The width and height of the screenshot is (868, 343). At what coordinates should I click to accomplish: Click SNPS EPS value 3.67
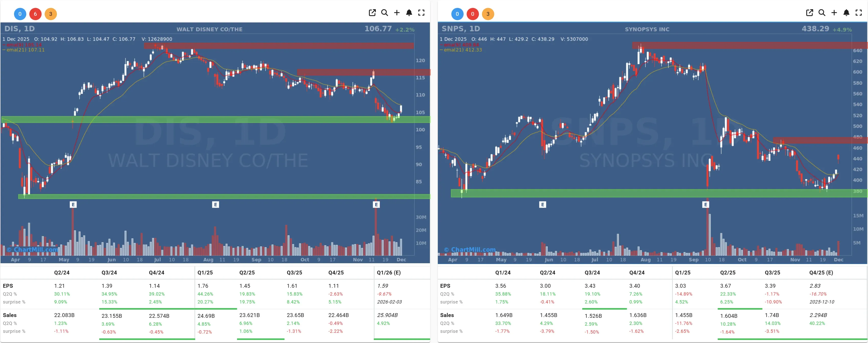[x=725, y=286]
